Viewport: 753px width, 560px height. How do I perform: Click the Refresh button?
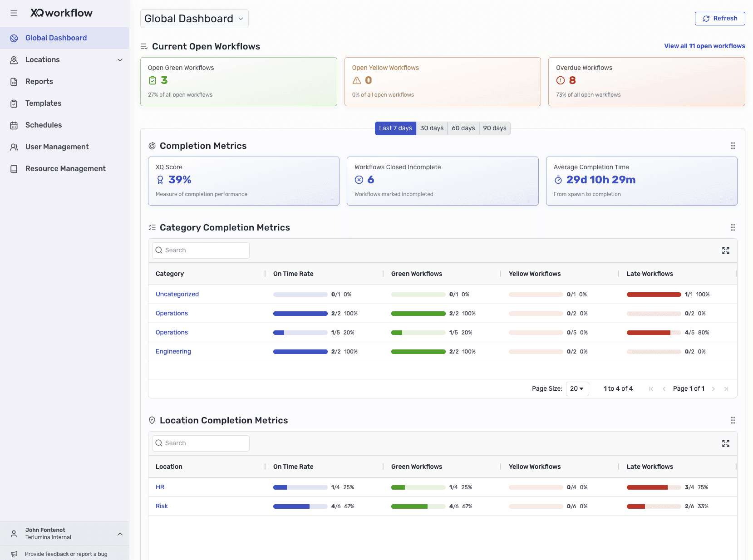(x=719, y=18)
